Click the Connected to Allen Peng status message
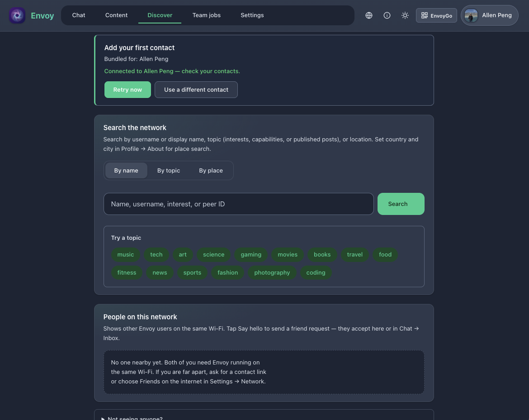The image size is (529, 420). coord(172,71)
